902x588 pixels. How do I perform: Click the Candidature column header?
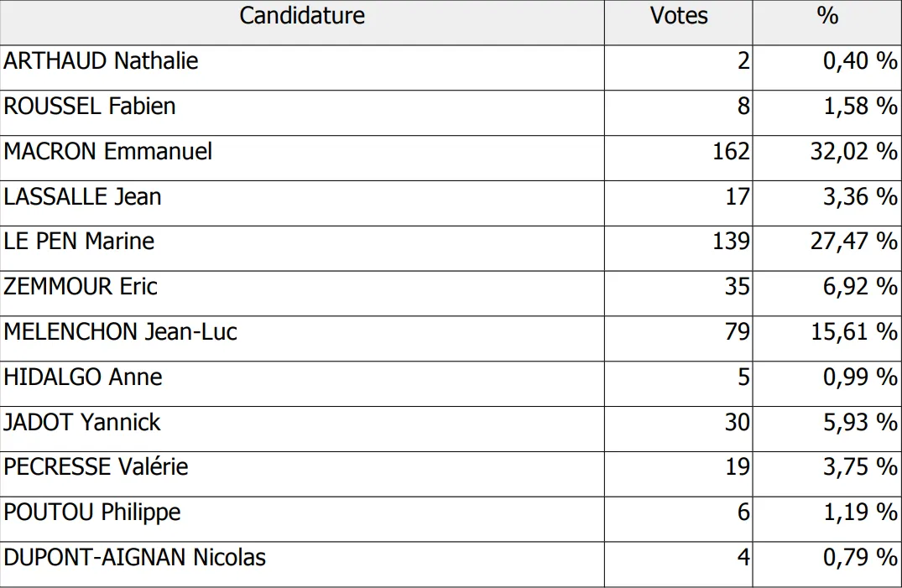[302, 16]
